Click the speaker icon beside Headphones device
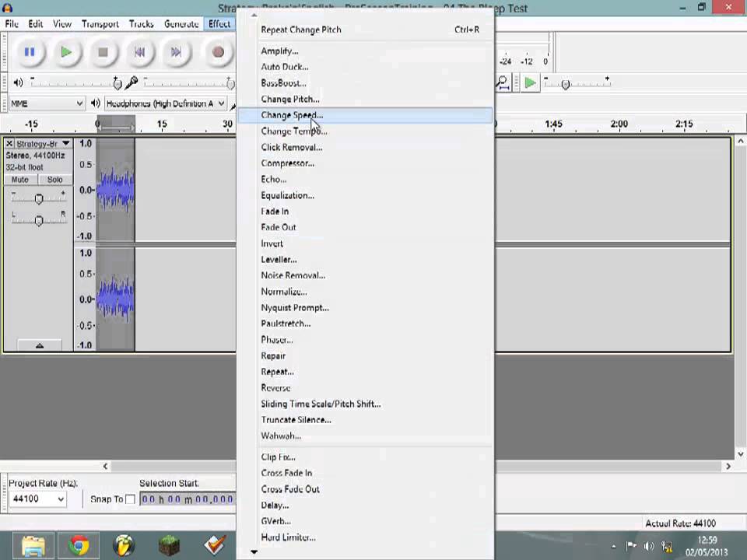The height and width of the screenshot is (560, 747). [95, 103]
